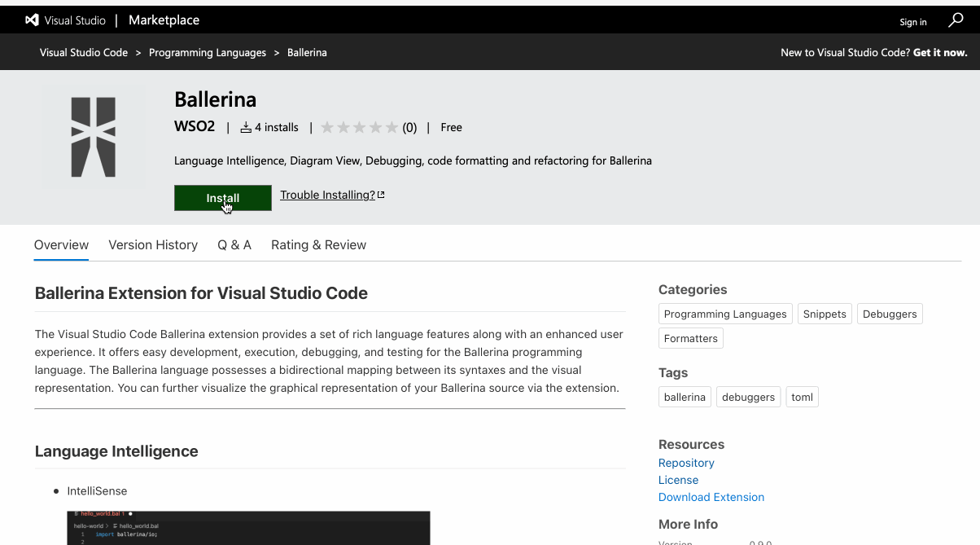Select the Formatters category tag
This screenshot has height=545, width=980.
pos(691,339)
